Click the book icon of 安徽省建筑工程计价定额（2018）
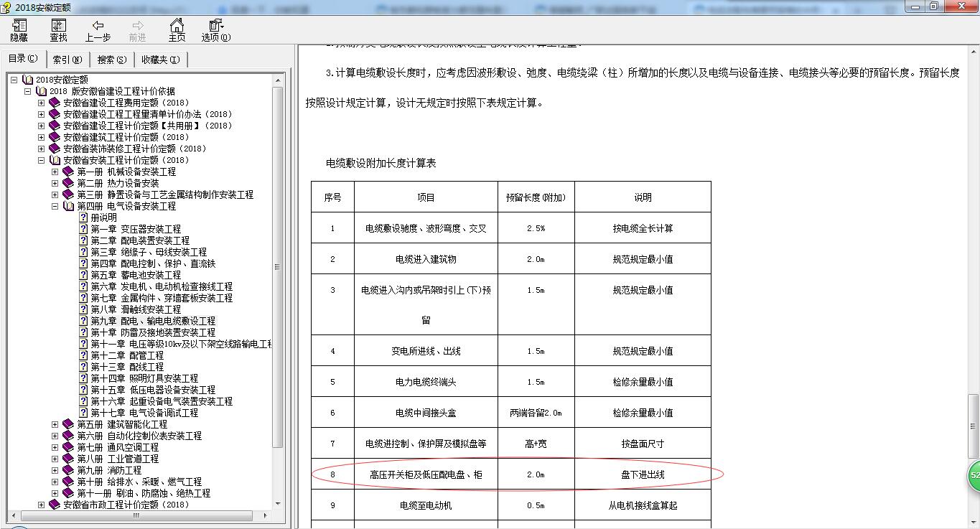980x529 pixels. 55,137
